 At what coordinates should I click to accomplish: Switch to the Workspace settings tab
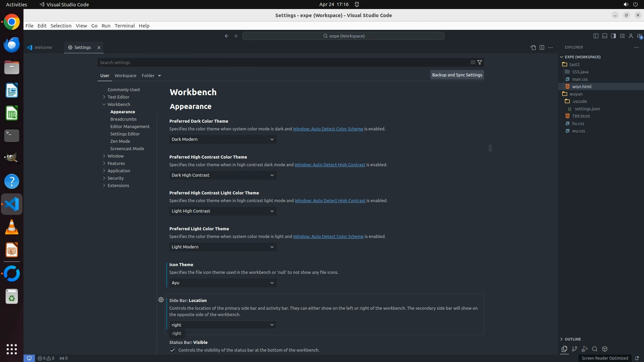(x=125, y=76)
